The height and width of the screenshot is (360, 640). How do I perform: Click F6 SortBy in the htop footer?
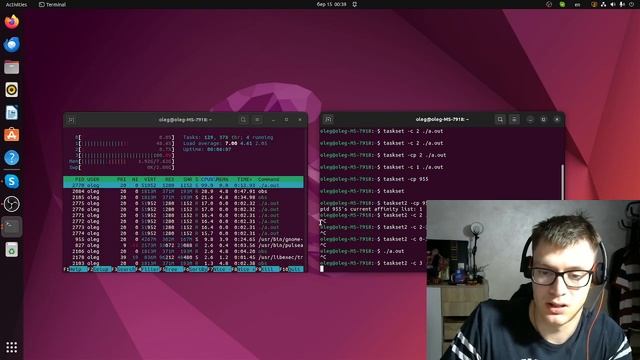click(197, 269)
